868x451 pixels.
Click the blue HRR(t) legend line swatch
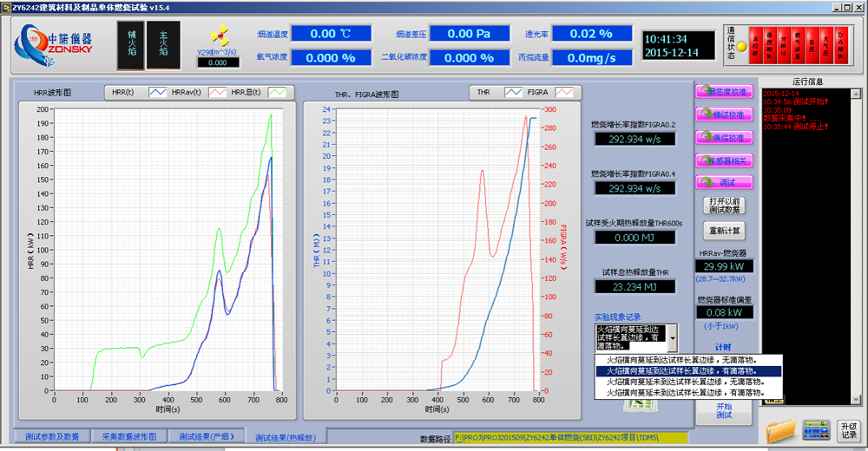click(158, 93)
